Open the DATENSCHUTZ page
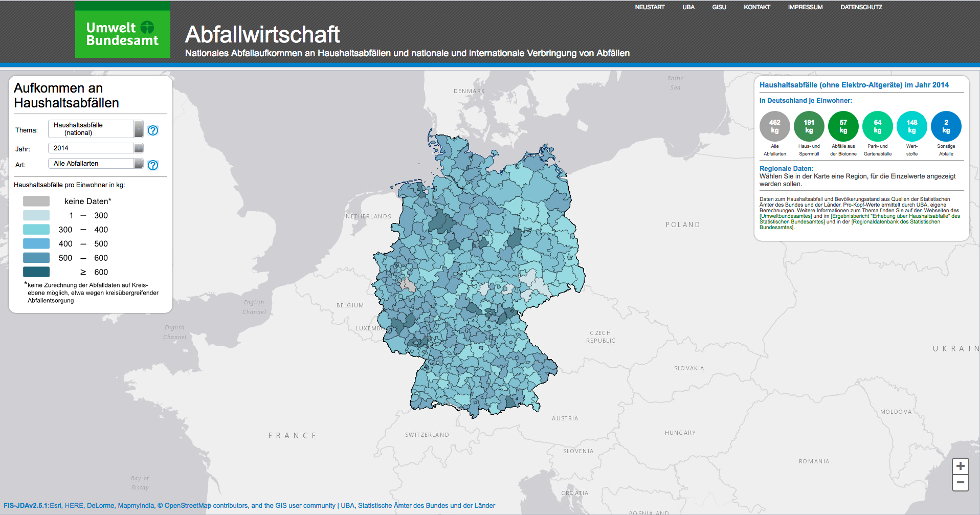This screenshot has height=515, width=980. 861,7
